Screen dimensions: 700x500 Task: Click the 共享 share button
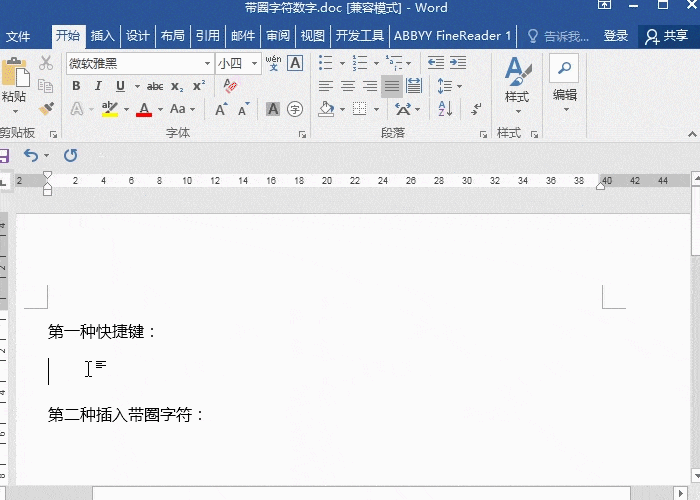(x=667, y=36)
